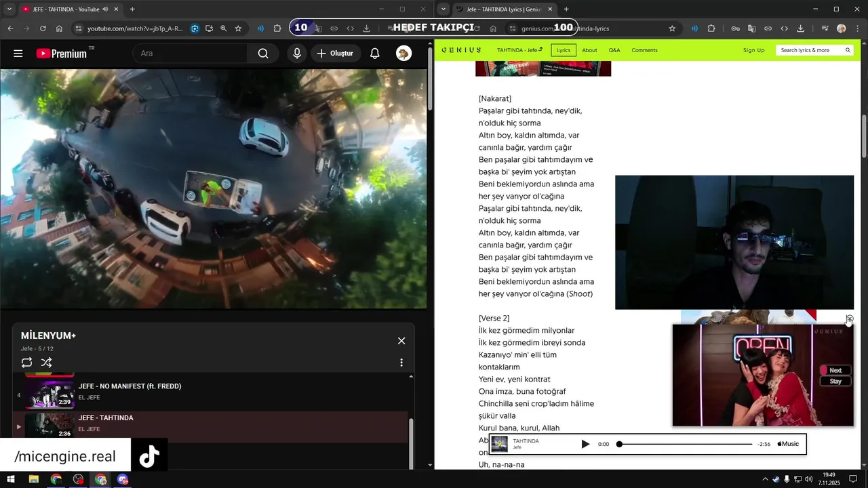Screen dimensions: 868x488
Task: Open downloads in the Genius window
Action: coord(801,28)
